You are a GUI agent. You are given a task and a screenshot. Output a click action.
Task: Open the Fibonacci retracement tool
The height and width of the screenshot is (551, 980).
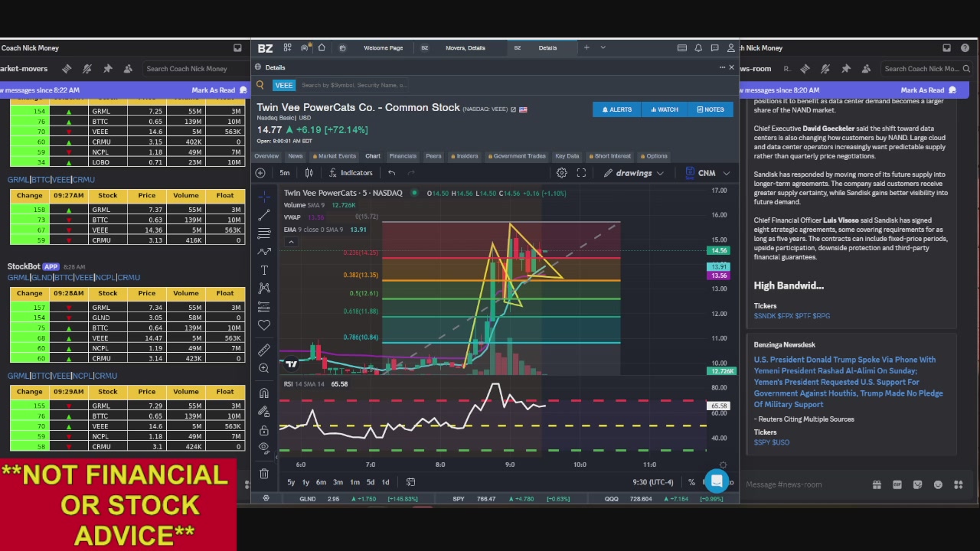click(x=264, y=233)
